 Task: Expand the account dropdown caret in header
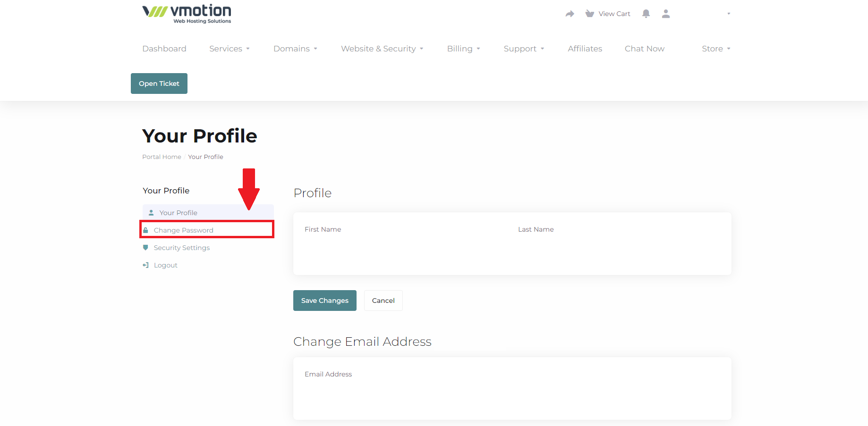coord(729,14)
